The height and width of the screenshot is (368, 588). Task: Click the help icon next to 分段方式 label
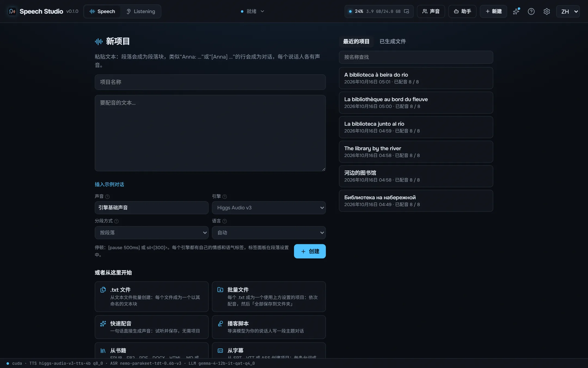[x=116, y=221]
